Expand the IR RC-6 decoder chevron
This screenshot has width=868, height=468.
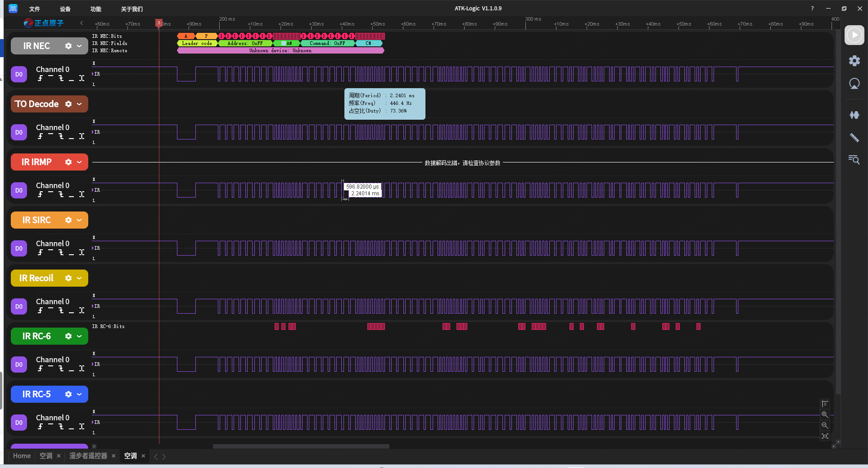[x=79, y=336]
